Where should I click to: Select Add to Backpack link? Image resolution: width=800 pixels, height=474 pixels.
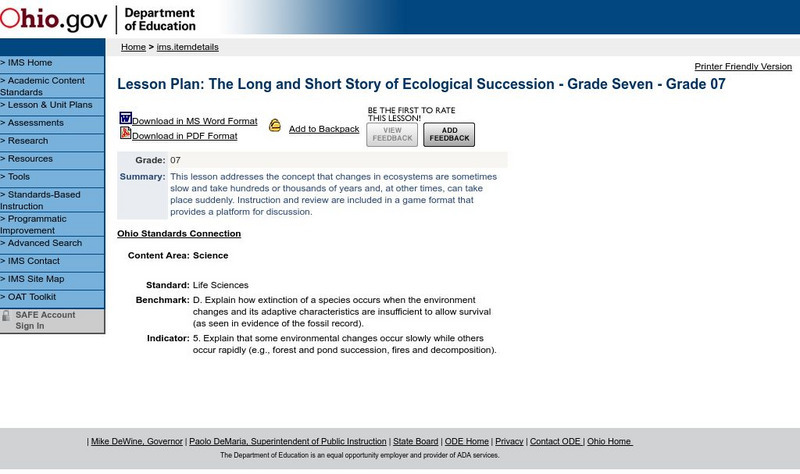[324, 129]
